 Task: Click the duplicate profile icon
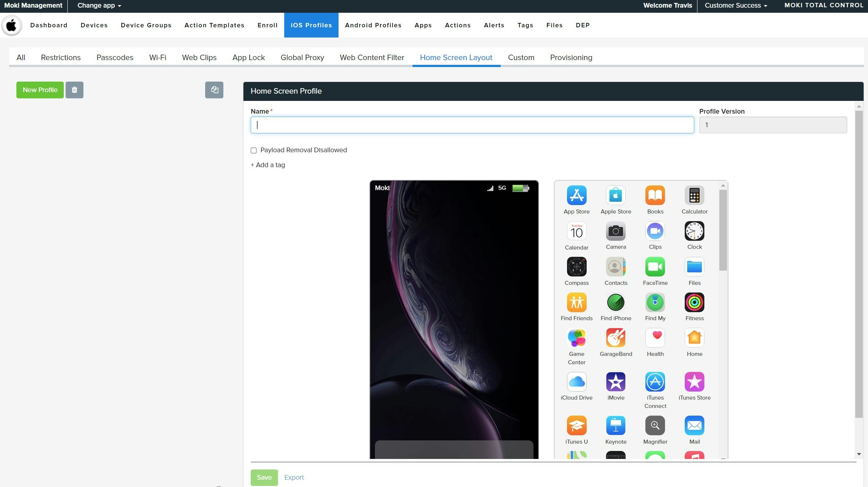tap(214, 90)
